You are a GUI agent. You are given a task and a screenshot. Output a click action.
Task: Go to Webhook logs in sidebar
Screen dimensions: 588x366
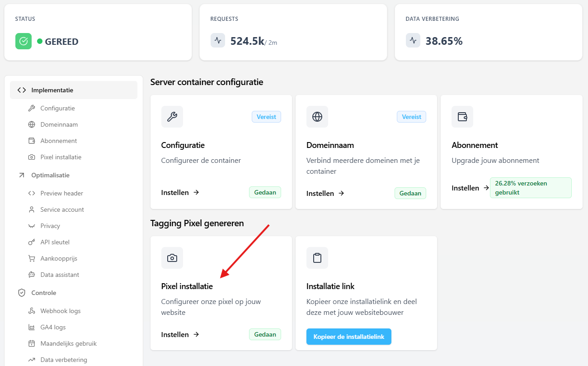pyautogui.click(x=60, y=311)
